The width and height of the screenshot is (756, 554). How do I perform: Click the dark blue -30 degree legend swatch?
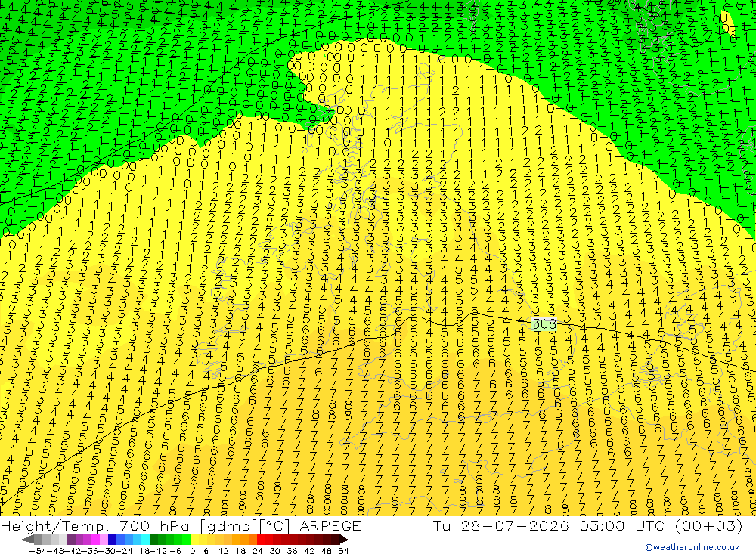pyautogui.click(x=112, y=539)
